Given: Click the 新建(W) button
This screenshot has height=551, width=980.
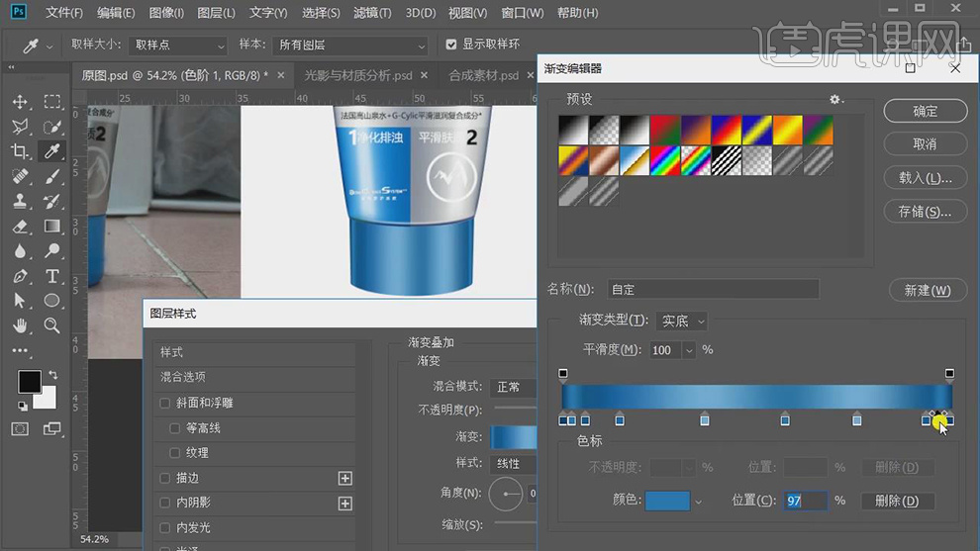Looking at the screenshot, I should (x=927, y=290).
